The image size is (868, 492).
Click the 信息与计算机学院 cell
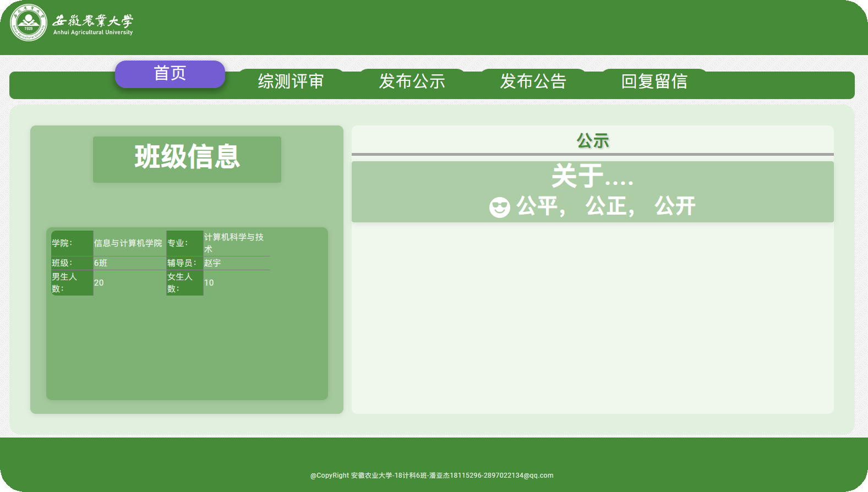(x=129, y=243)
